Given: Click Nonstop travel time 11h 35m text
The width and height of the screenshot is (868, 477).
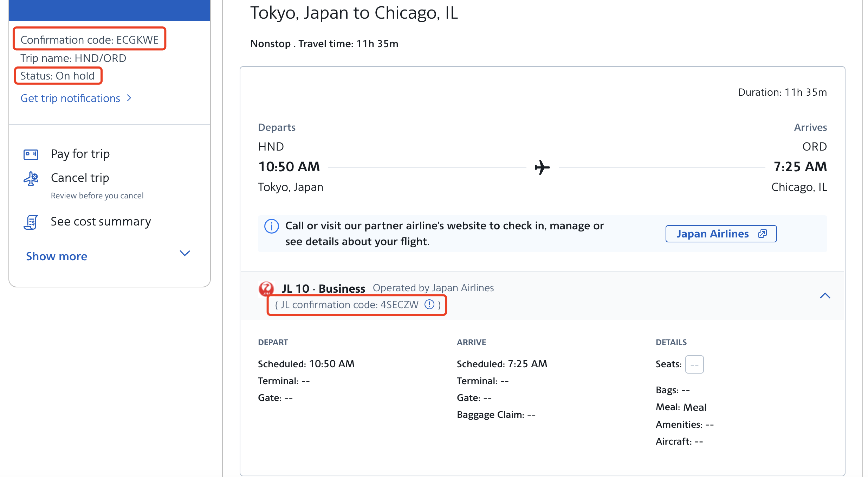Looking at the screenshot, I should pos(324,44).
